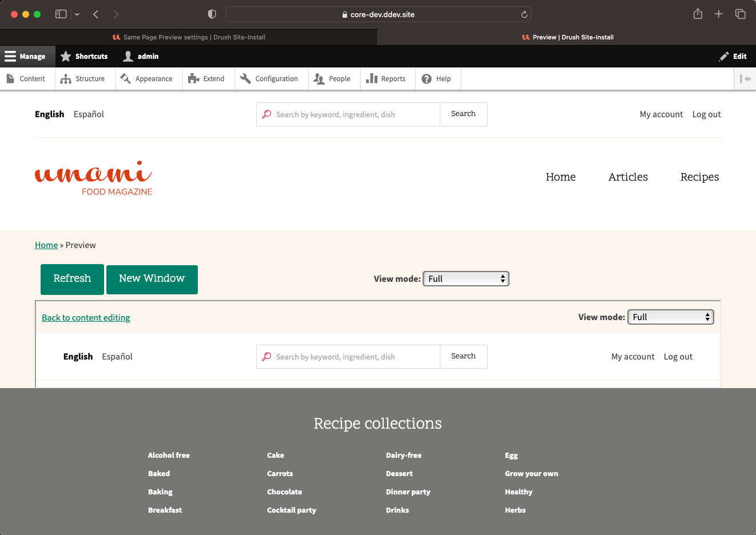Expand the sidebar options chevron in Safari

click(77, 14)
